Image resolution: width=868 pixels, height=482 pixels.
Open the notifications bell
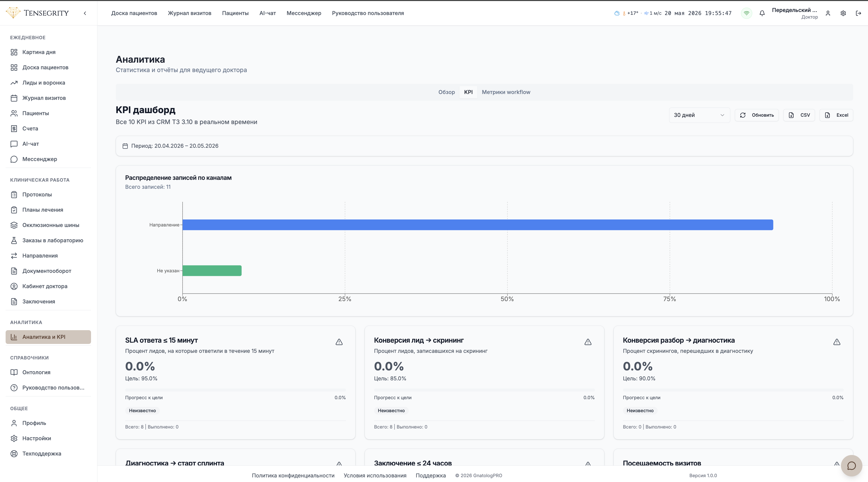(762, 13)
